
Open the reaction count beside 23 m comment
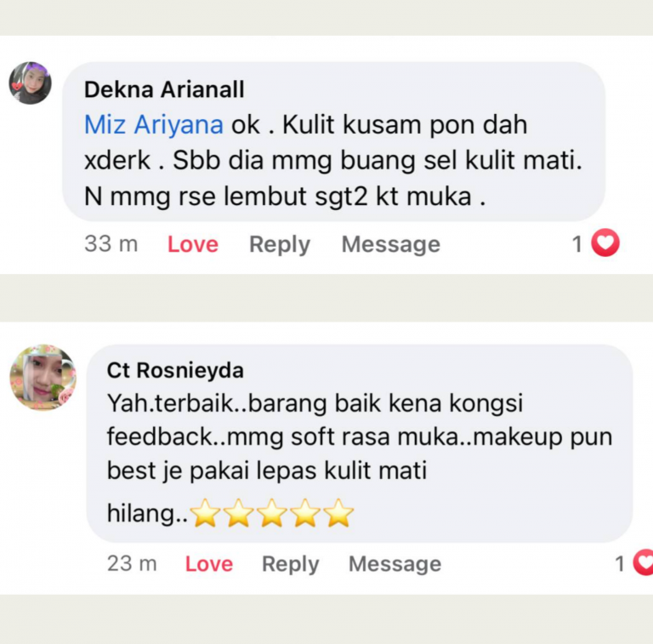[x=620, y=564]
